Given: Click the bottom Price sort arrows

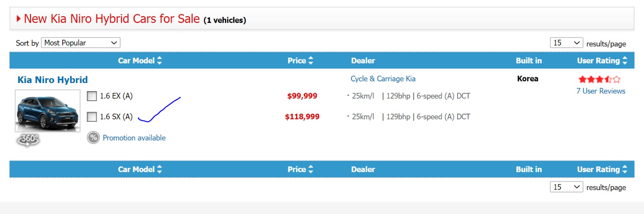Looking at the screenshot, I should (x=311, y=169).
